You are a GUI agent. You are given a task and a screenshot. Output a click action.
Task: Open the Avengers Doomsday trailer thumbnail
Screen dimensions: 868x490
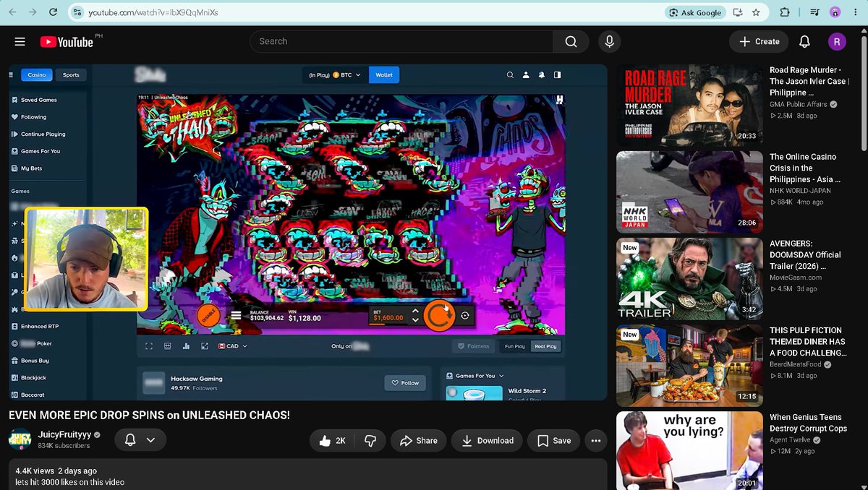click(x=689, y=279)
